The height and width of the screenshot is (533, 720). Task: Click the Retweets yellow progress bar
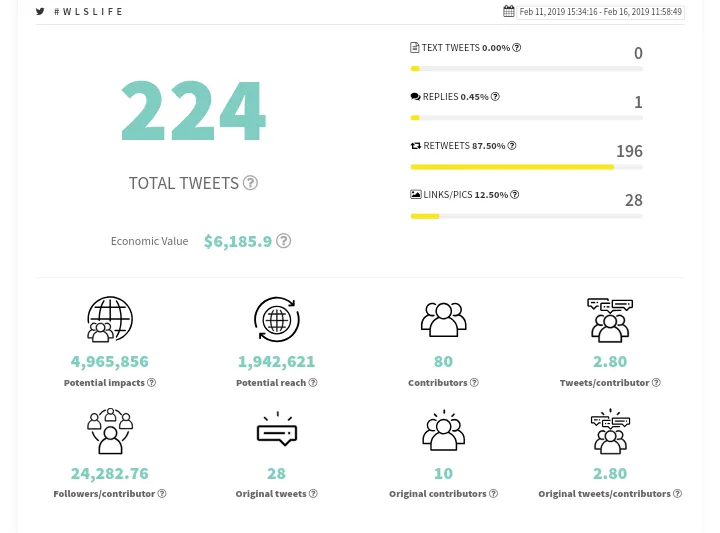pyautogui.click(x=526, y=167)
